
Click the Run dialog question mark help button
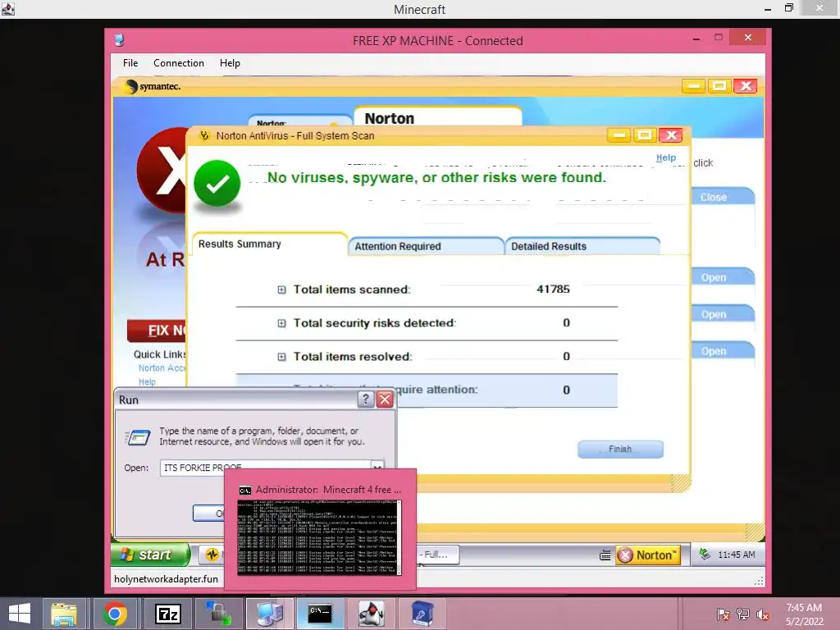pos(365,399)
